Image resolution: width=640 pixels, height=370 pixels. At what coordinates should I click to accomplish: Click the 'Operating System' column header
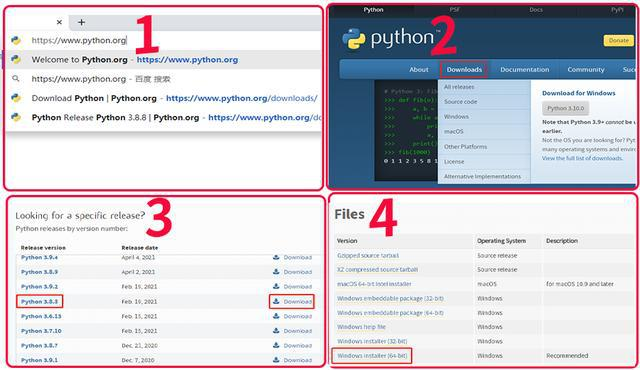pos(501,241)
